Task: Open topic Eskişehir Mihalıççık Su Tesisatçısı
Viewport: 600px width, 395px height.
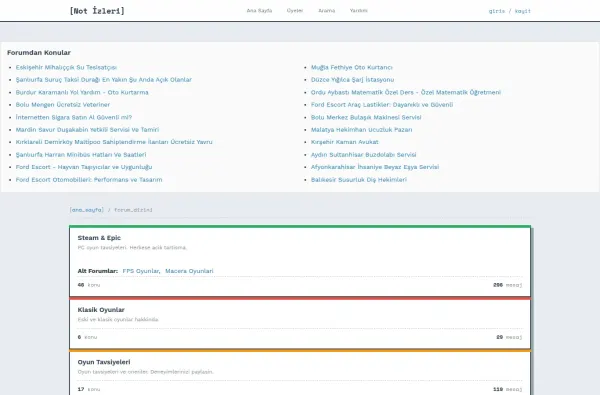Action: point(66,67)
